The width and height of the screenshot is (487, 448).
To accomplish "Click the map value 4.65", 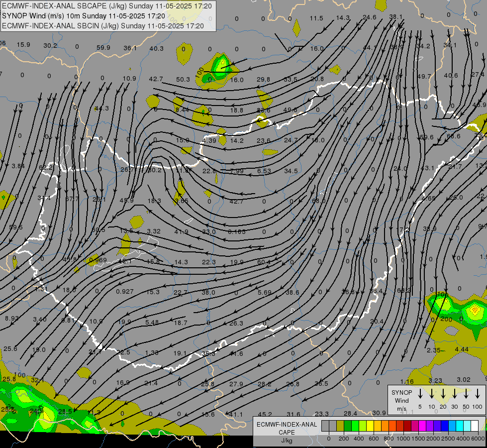I will tap(429, 198).
